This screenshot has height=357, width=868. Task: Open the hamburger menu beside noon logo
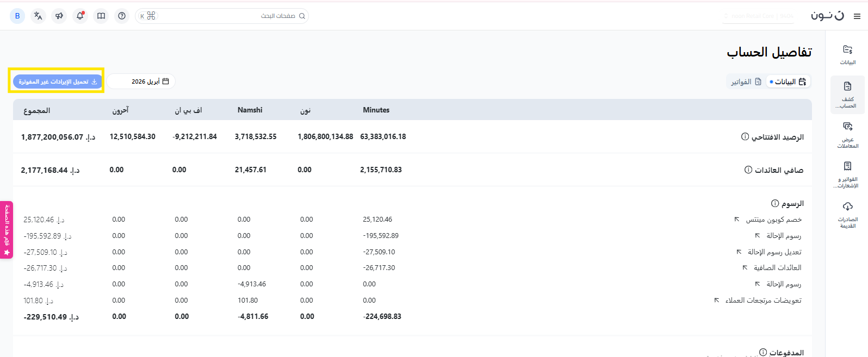click(857, 16)
